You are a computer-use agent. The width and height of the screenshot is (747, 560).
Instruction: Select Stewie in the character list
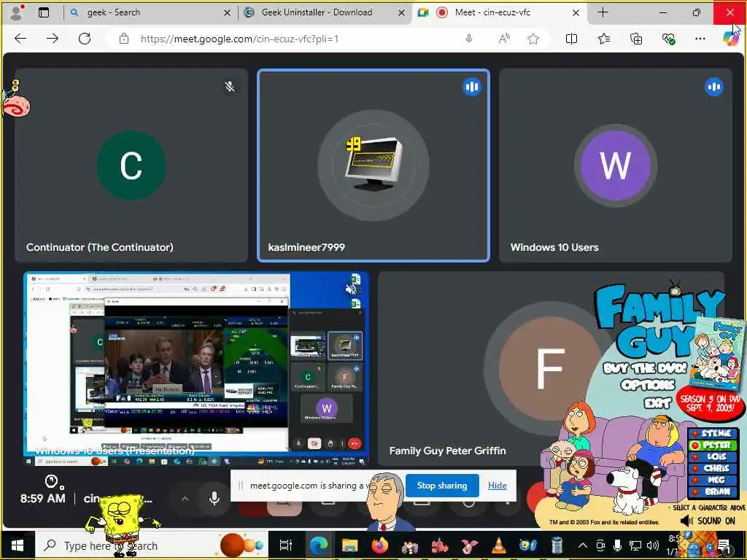click(713, 433)
